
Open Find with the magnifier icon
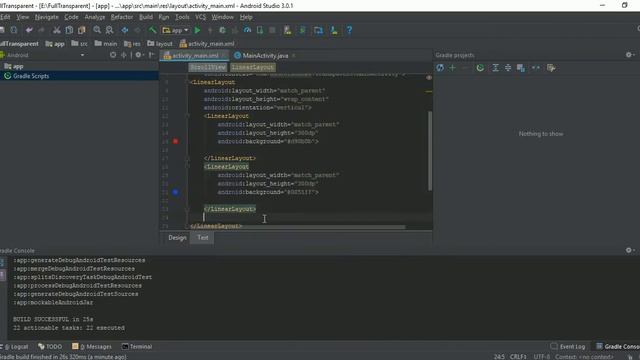[x=97, y=30]
